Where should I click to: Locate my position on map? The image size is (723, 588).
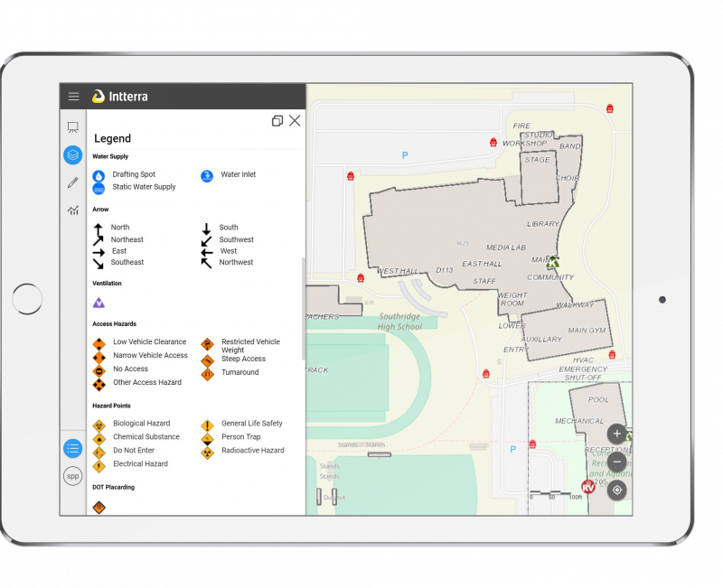(x=617, y=490)
